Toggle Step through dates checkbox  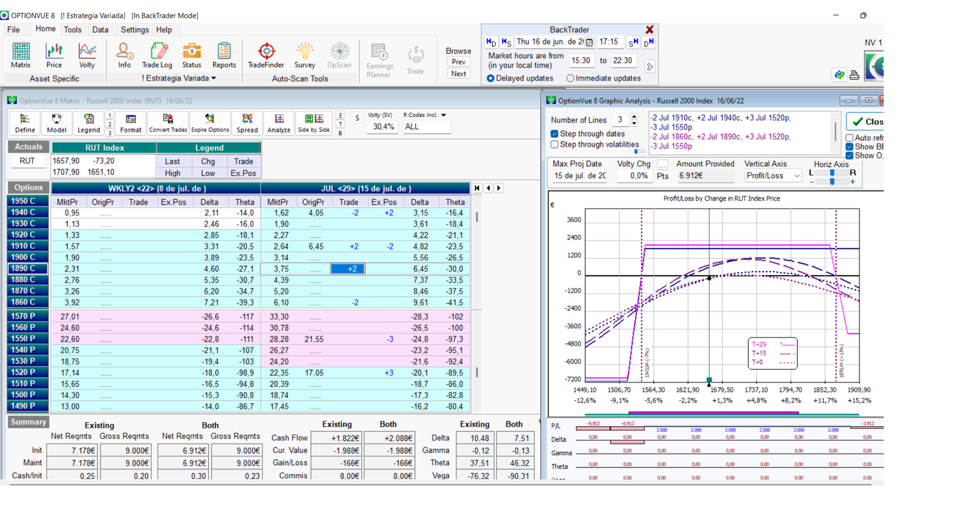tap(554, 134)
